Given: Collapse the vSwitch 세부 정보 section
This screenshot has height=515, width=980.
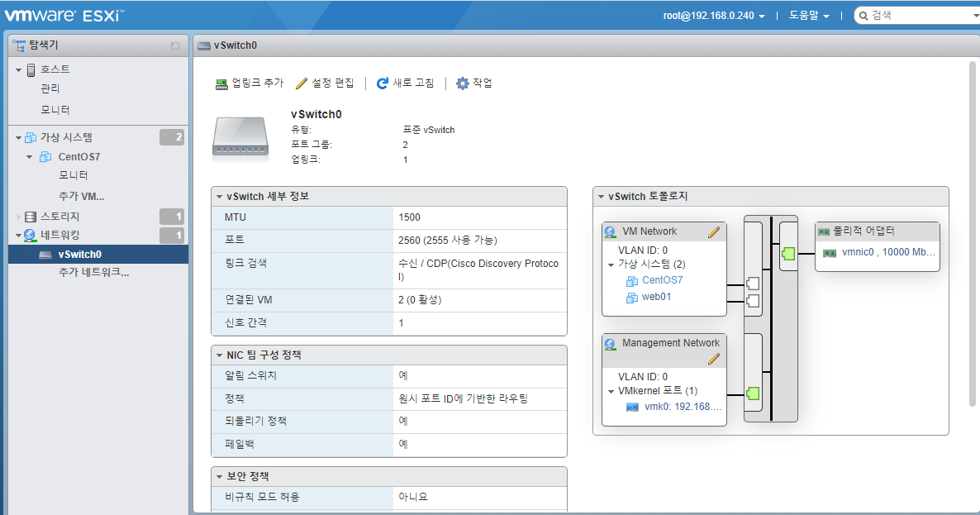Looking at the screenshot, I should click(219, 197).
